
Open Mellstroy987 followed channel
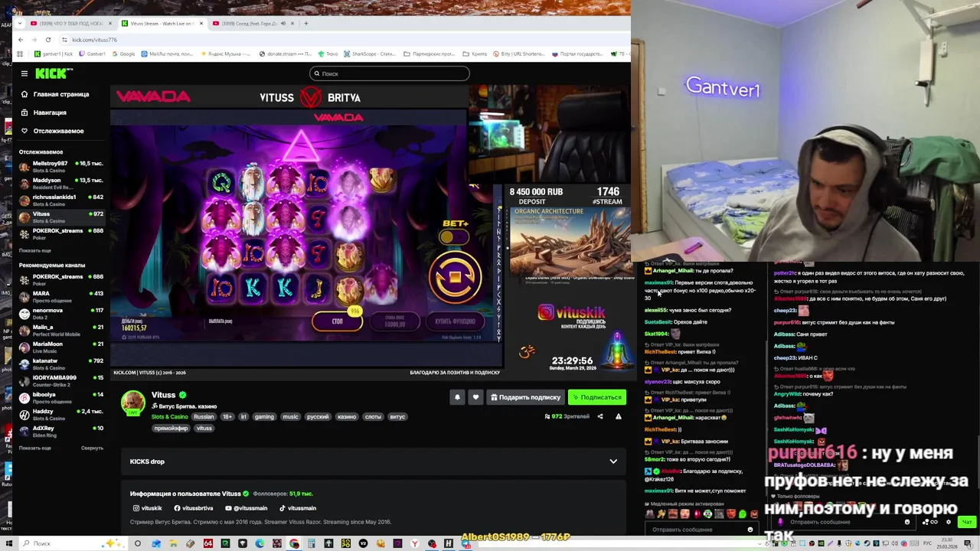[x=61, y=166]
